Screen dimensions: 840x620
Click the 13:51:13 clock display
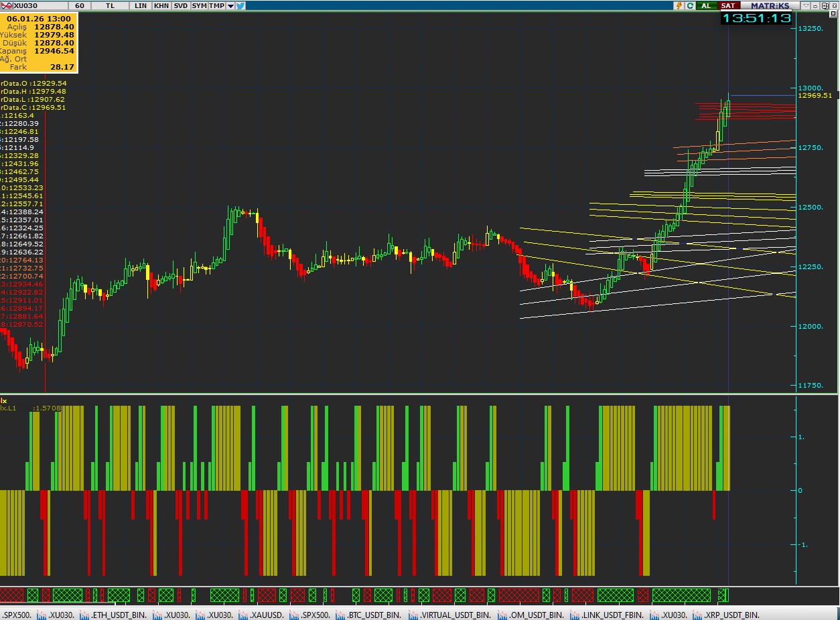(x=756, y=18)
